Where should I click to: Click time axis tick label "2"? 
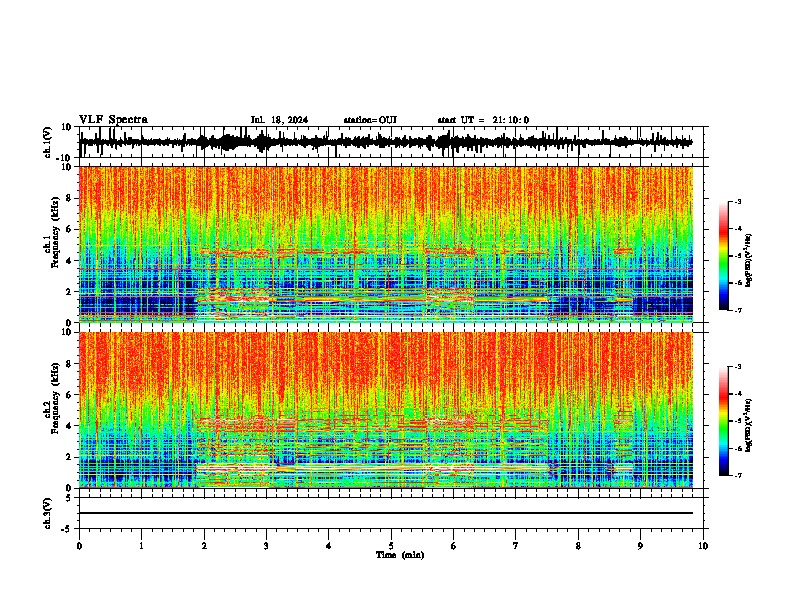[204, 546]
